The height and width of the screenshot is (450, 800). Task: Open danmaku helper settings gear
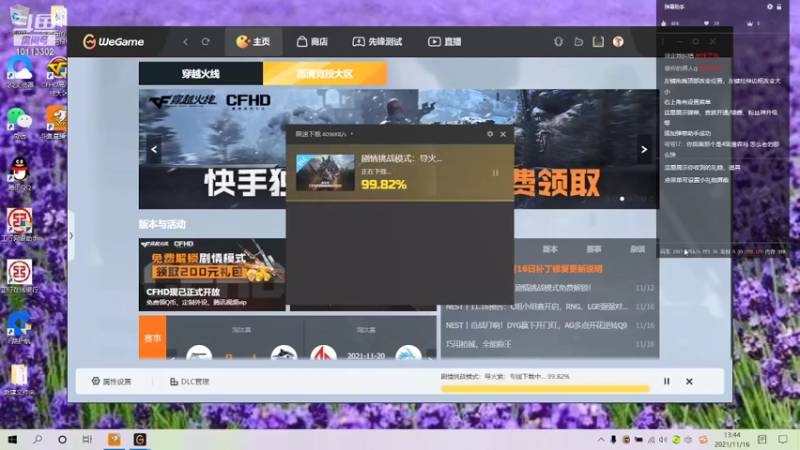770,7
